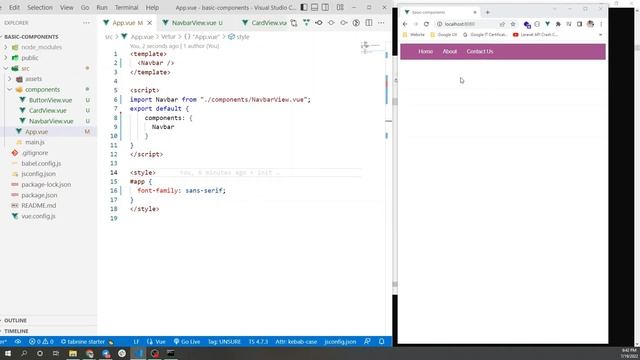Click the editor minimap preview
This screenshot has height=360, width=640.
370,47
